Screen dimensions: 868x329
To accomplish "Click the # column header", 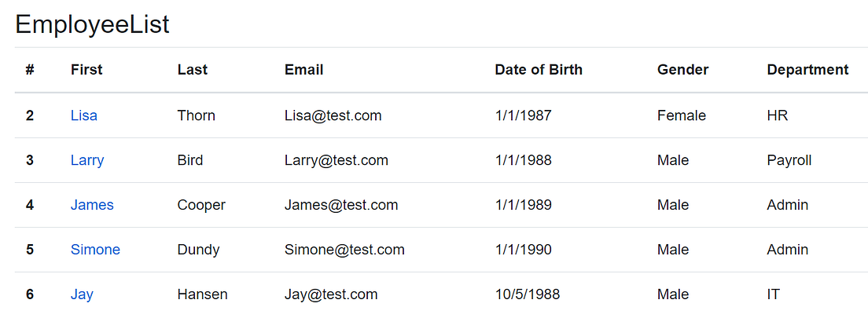I will [x=30, y=70].
